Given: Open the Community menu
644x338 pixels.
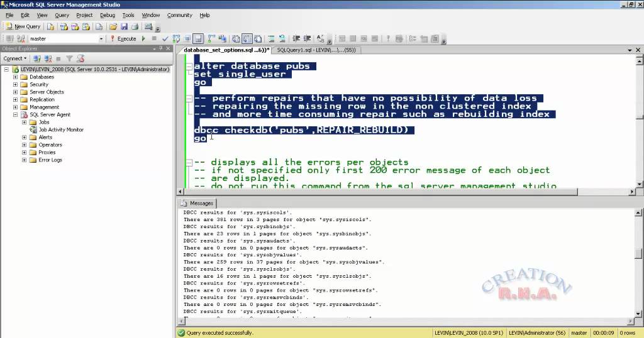Looking at the screenshot, I should [179, 15].
